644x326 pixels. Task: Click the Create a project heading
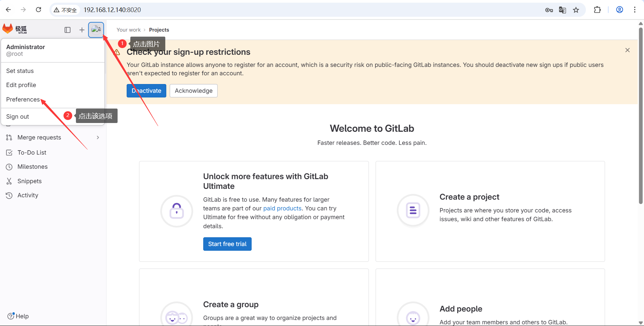click(469, 197)
